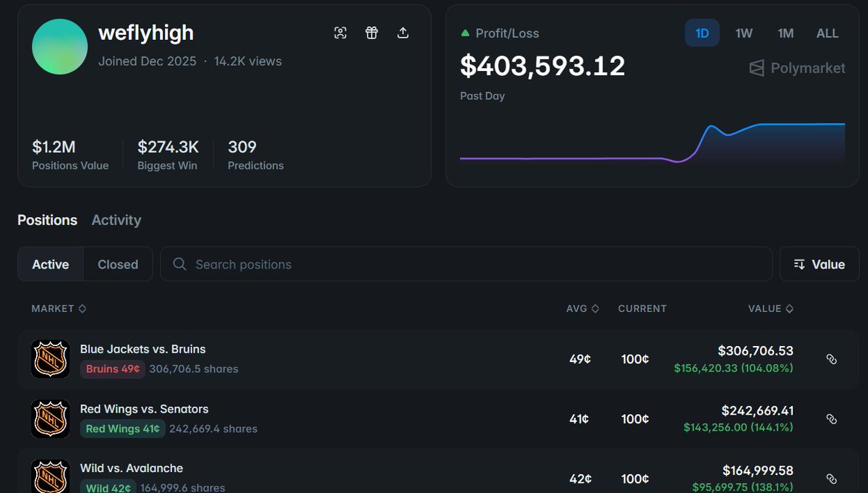
Task: Click the search magnifier icon
Action: coord(180,264)
